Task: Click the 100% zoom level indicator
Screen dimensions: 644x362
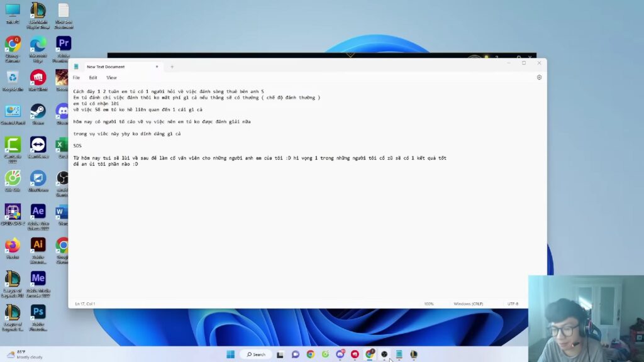Action: pos(429,304)
